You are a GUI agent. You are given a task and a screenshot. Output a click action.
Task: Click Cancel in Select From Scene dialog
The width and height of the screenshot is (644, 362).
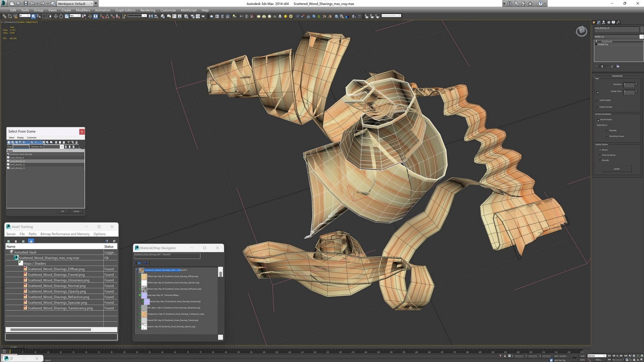76,211
